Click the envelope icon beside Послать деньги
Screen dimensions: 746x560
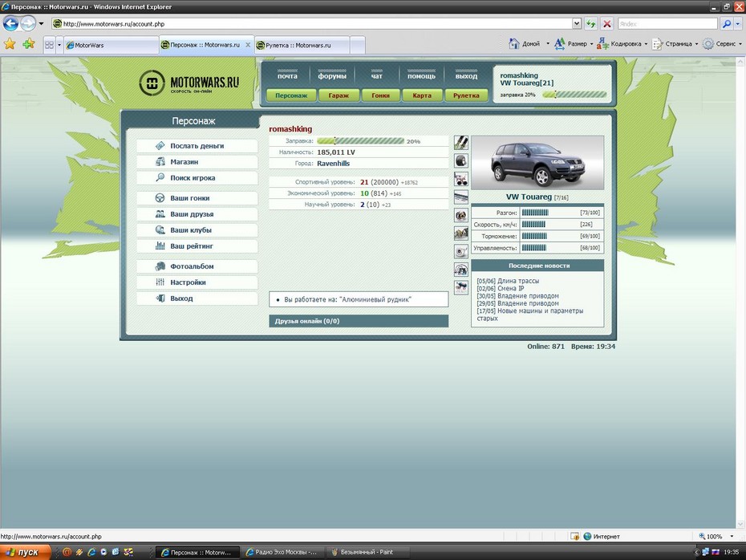160,145
